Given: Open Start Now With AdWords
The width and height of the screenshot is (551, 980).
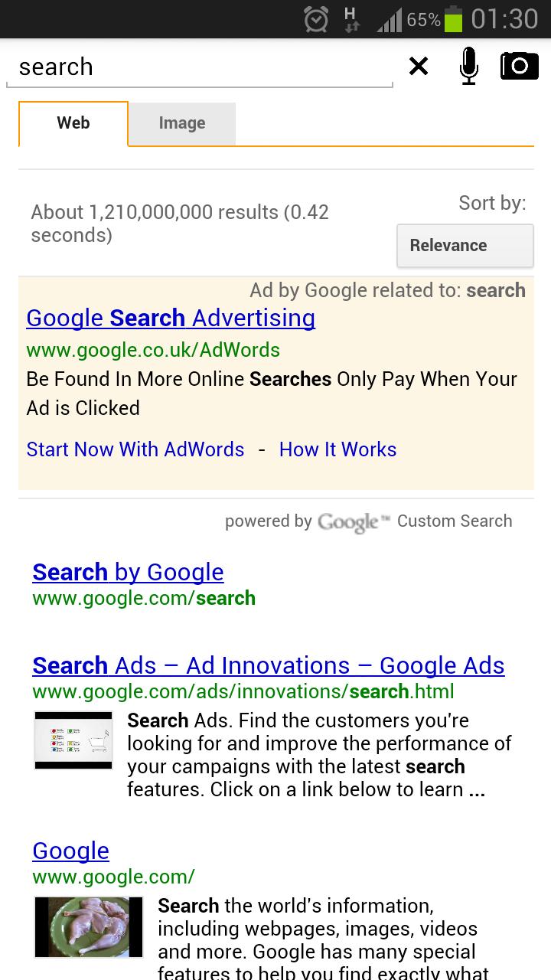Looking at the screenshot, I should (x=135, y=449).
